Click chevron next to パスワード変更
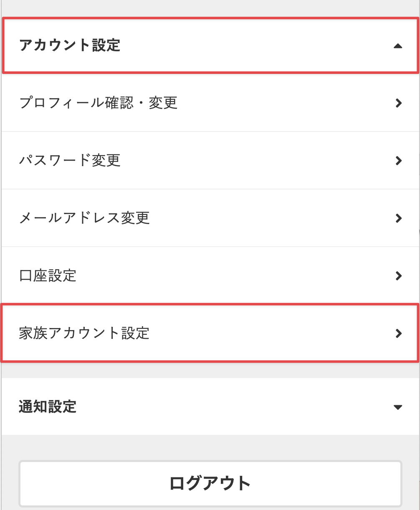Screen dimensions: 420x510 tap(398, 161)
